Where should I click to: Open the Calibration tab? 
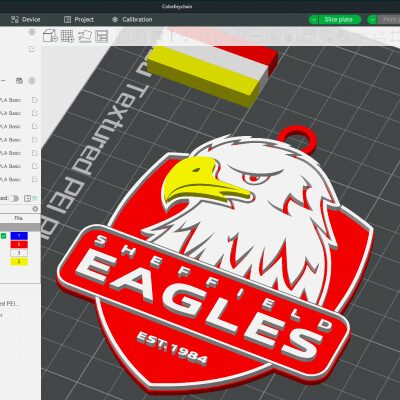pyautogui.click(x=132, y=20)
